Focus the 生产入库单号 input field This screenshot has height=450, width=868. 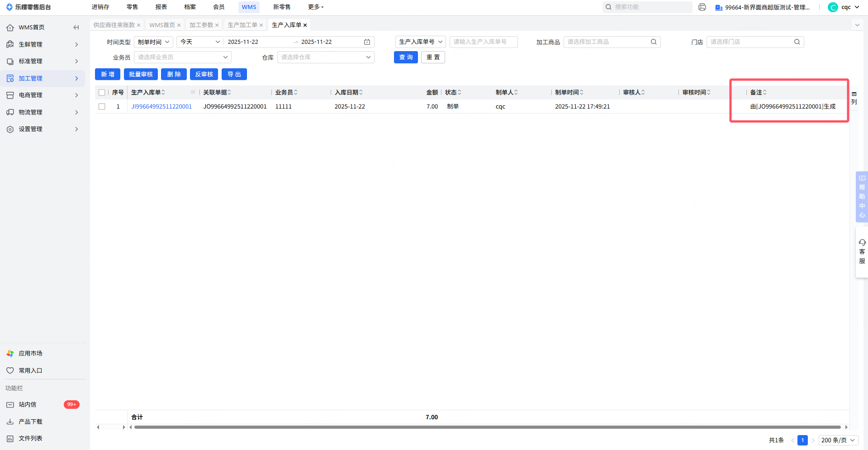click(x=484, y=42)
